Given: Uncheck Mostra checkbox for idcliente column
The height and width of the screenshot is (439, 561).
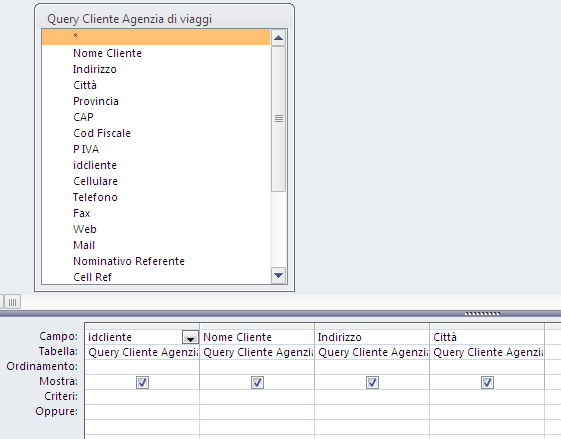Looking at the screenshot, I should click(142, 382).
